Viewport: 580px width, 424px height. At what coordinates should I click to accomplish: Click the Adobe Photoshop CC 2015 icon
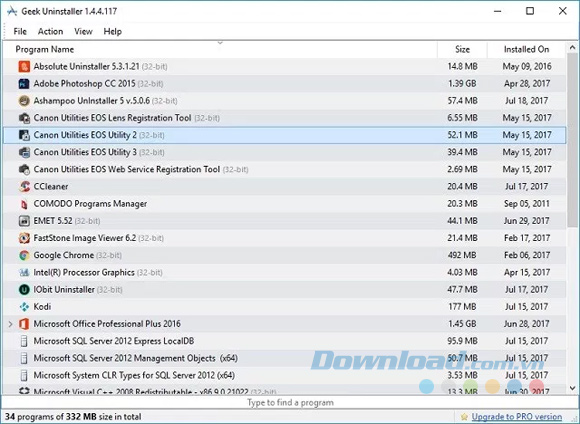click(24, 84)
